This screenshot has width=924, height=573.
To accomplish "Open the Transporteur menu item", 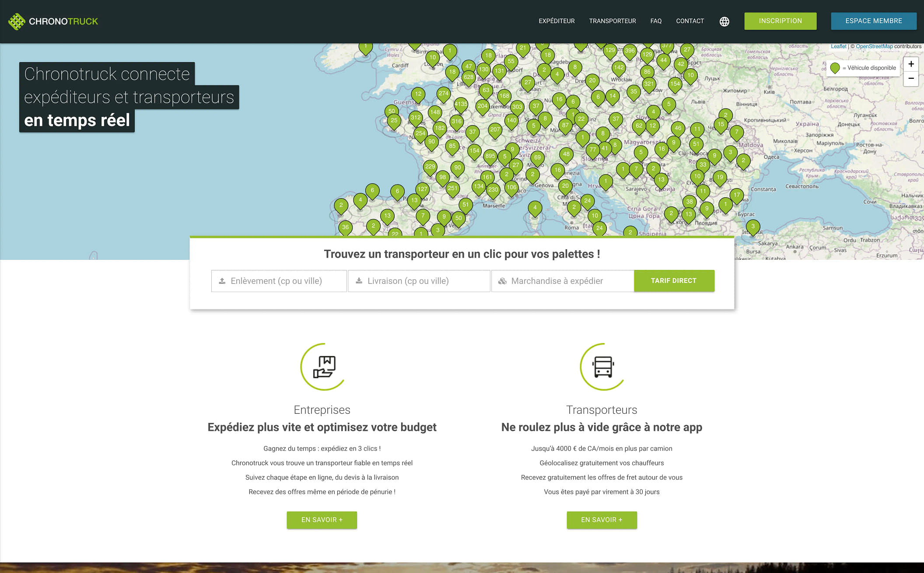I will 612,21.
